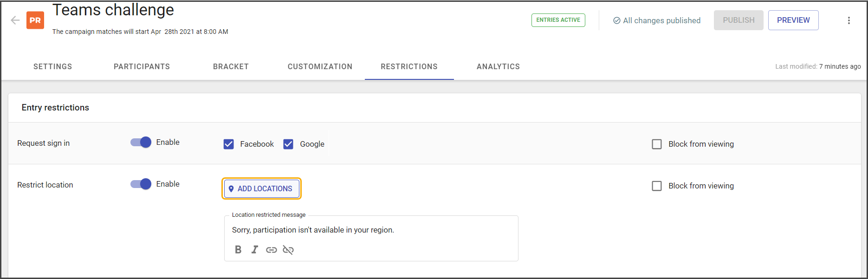Click the campaign start date subtitle text

click(x=140, y=32)
